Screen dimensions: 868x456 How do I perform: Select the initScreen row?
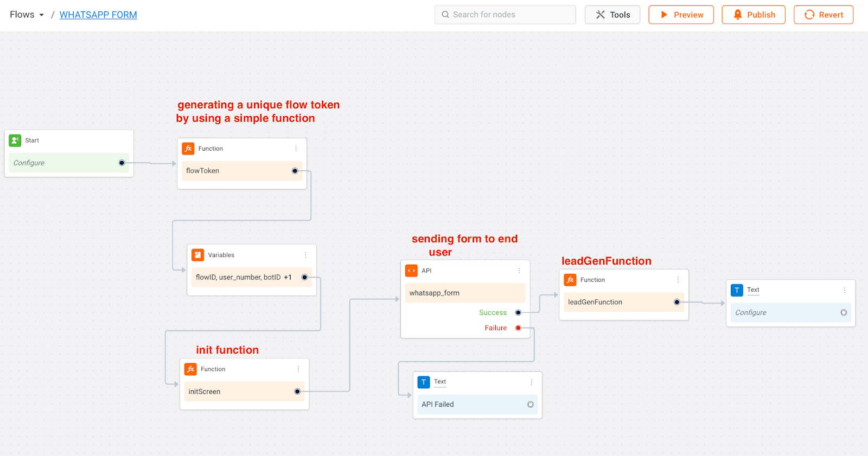(x=244, y=391)
